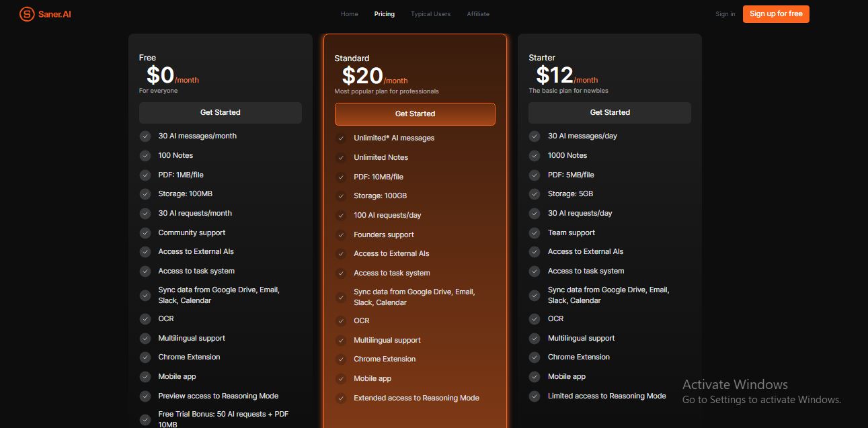Open the Affiliate navigation link
Screen dimensions: 868x428
(478, 14)
